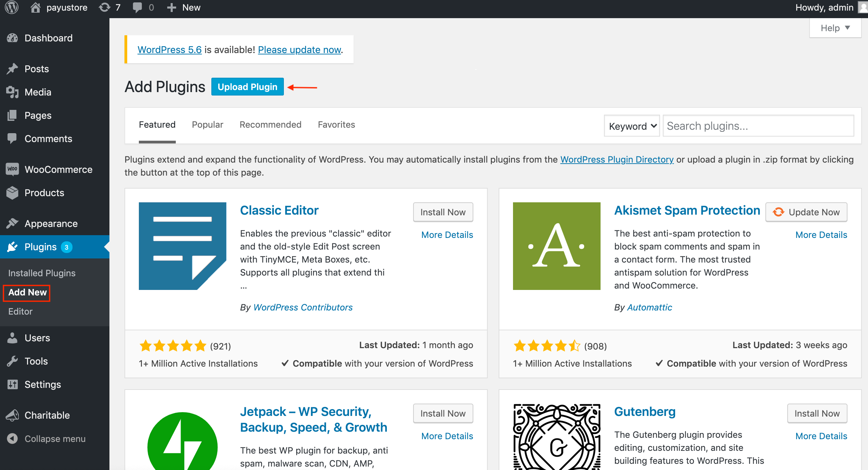Click the Appearance paintbrush icon
The height and width of the screenshot is (470, 868).
12,224
